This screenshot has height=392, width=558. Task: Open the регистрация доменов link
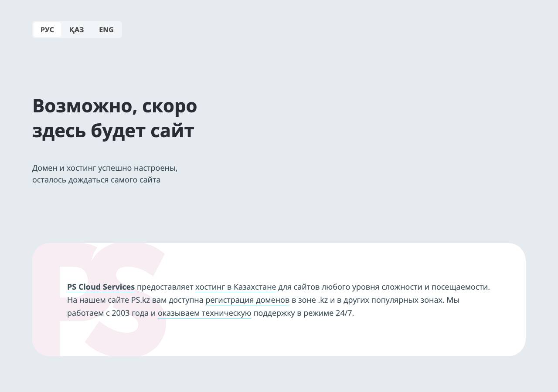(247, 300)
